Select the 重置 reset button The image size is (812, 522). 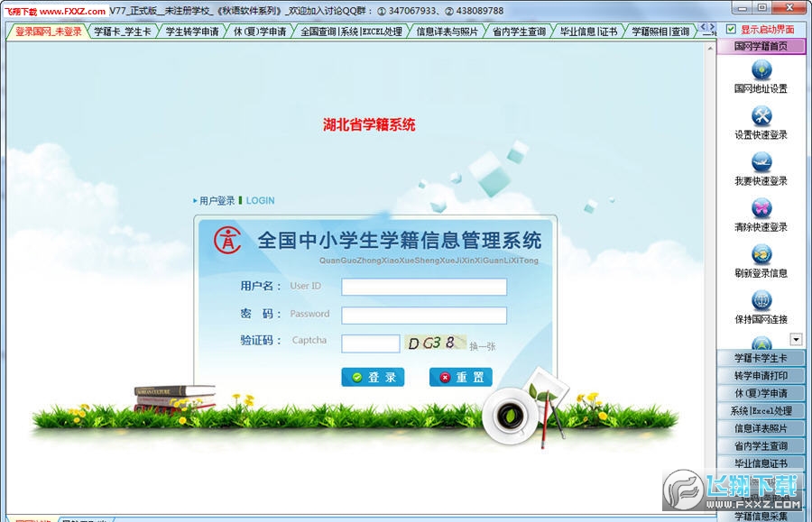tap(461, 377)
